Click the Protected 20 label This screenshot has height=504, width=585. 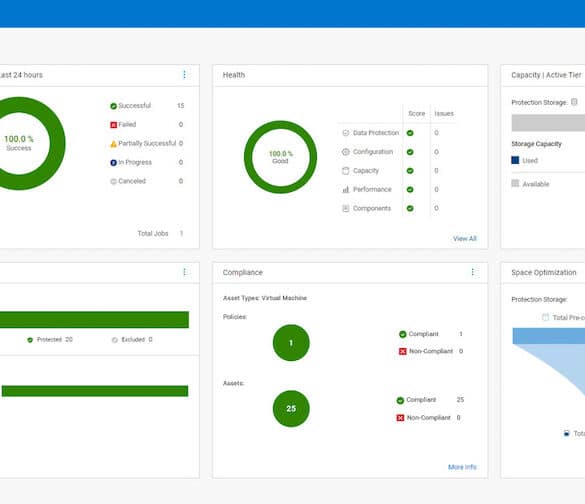click(54, 340)
